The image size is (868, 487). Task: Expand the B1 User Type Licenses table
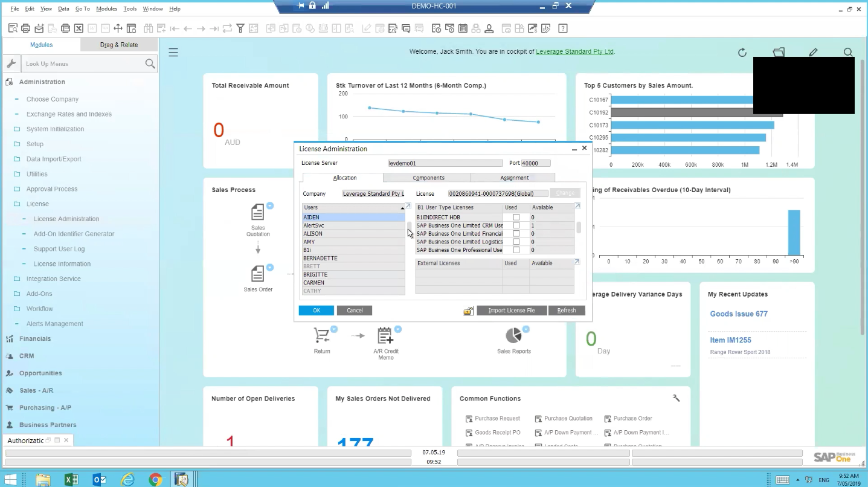click(577, 207)
